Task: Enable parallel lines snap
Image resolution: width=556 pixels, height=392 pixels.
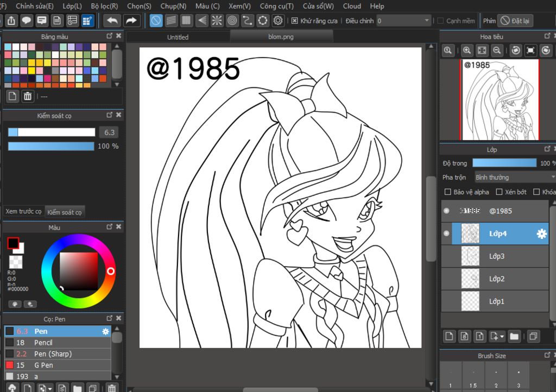Action: (x=171, y=21)
